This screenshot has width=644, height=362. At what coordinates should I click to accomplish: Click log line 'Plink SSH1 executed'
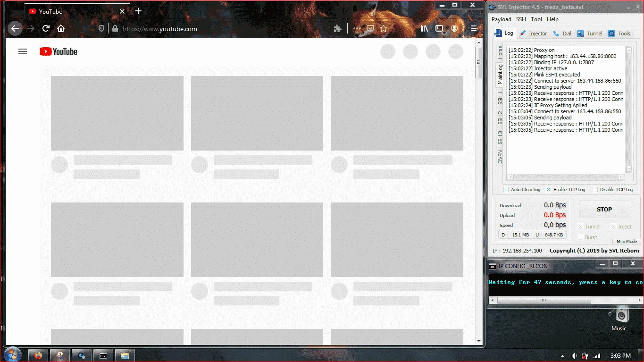tap(544, 75)
